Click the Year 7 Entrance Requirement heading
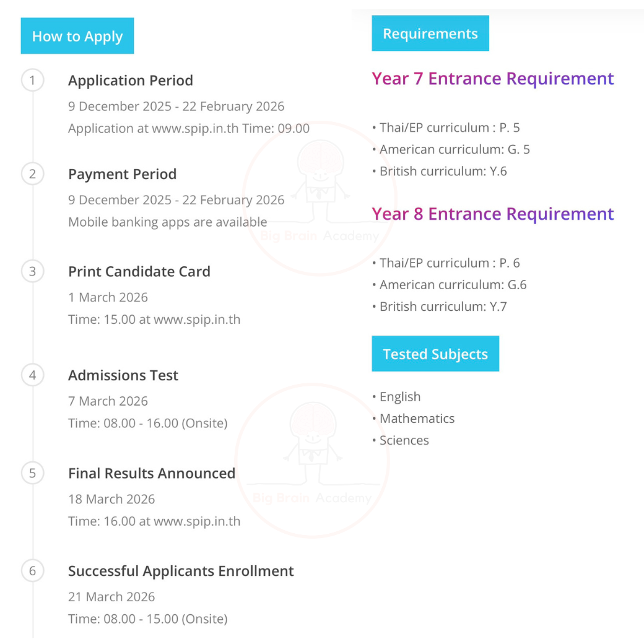 (493, 79)
